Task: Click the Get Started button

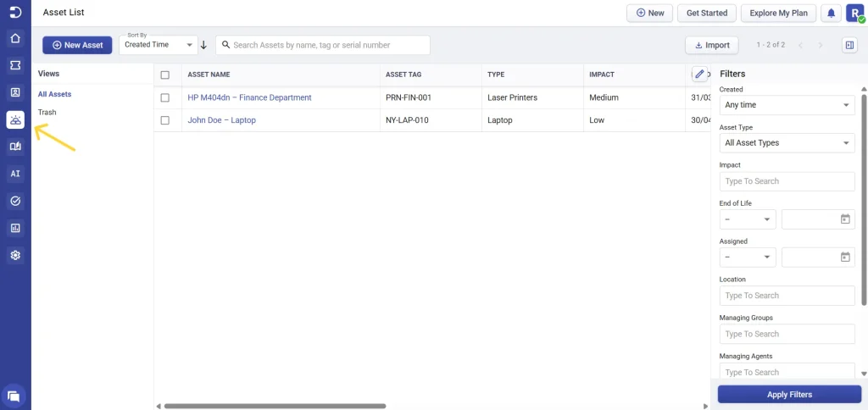Action: tap(707, 14)
